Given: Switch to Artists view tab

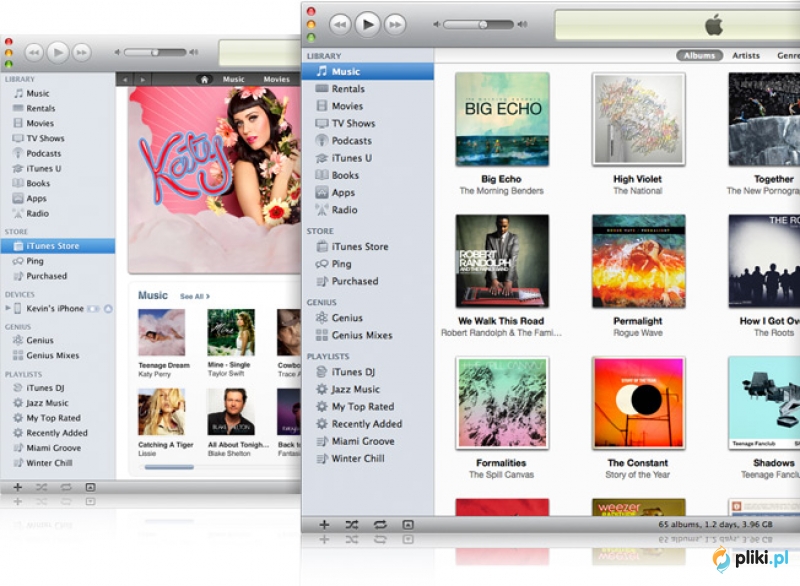Looking at the screenshot, I should (x=746, y=56).
